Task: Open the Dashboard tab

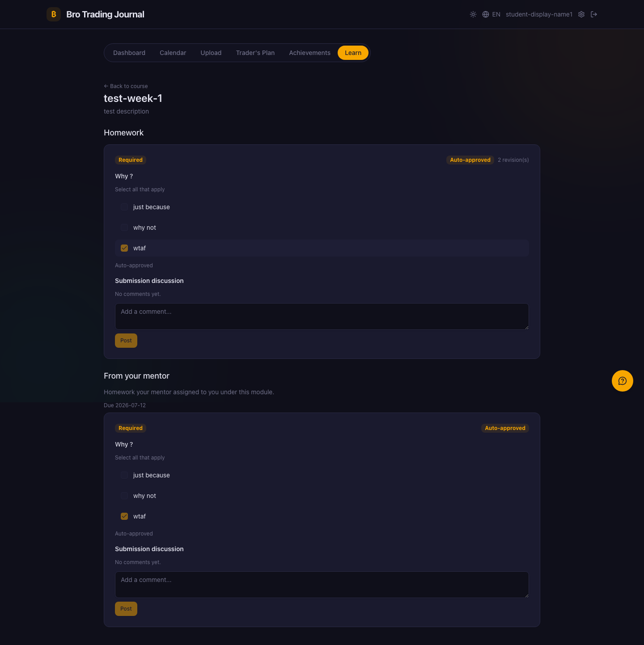Action: coord(129,53)
